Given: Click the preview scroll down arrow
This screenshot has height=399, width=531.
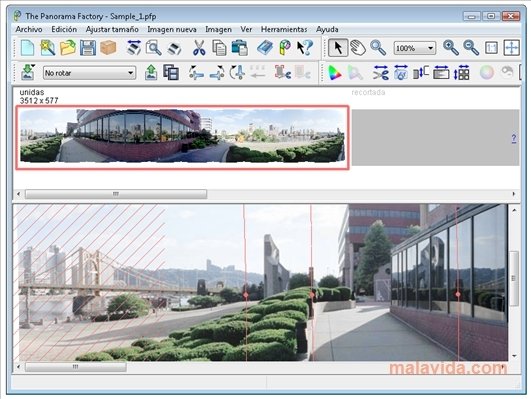Looking at the screenshot, I should click(x=514, y=356).
